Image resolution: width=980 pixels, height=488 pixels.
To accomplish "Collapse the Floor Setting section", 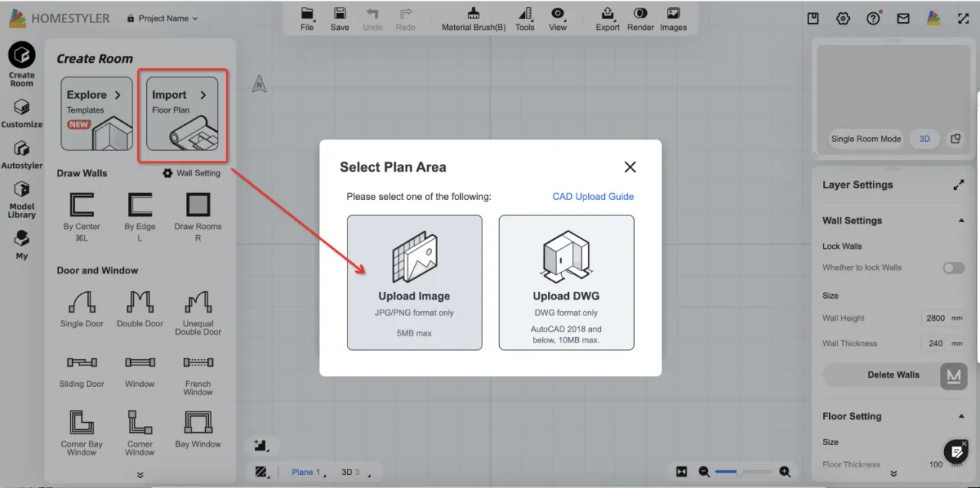I will coord(961,417).
